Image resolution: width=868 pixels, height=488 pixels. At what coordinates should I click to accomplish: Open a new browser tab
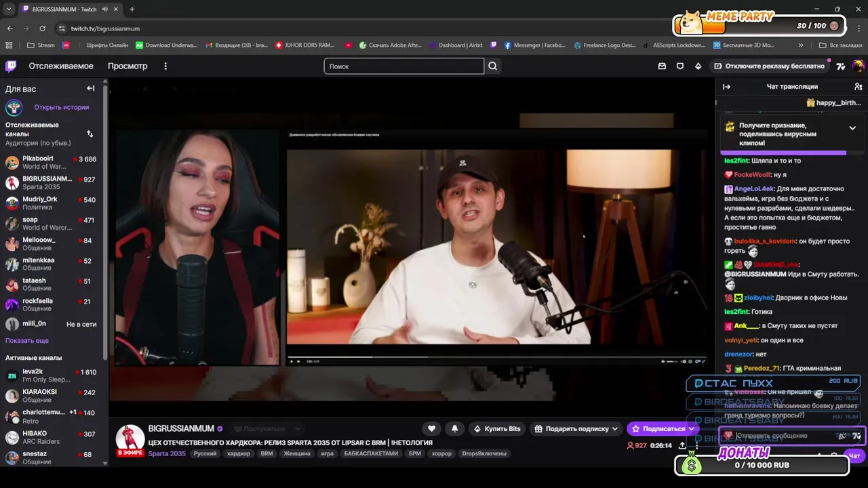tap(132, 9)
